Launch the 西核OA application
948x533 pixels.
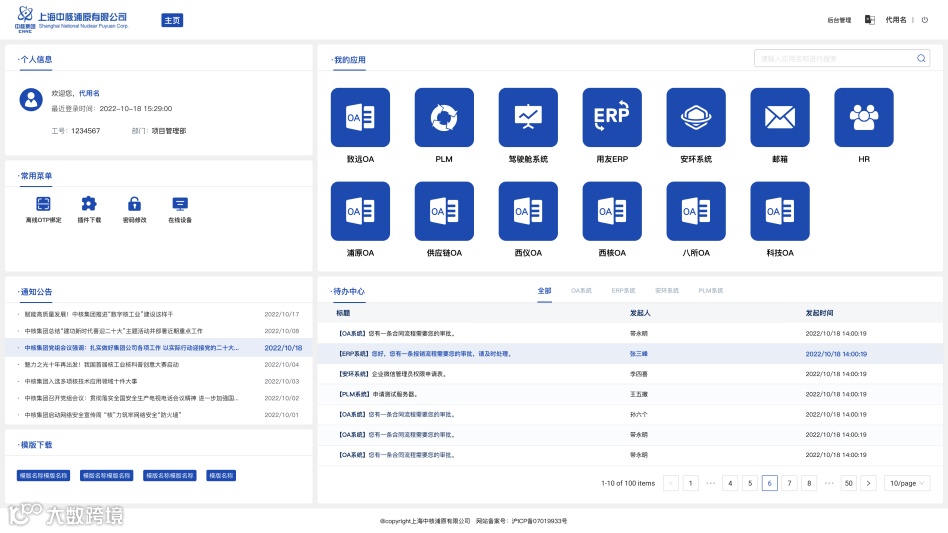pyautogui.click(x=612, y=212)
